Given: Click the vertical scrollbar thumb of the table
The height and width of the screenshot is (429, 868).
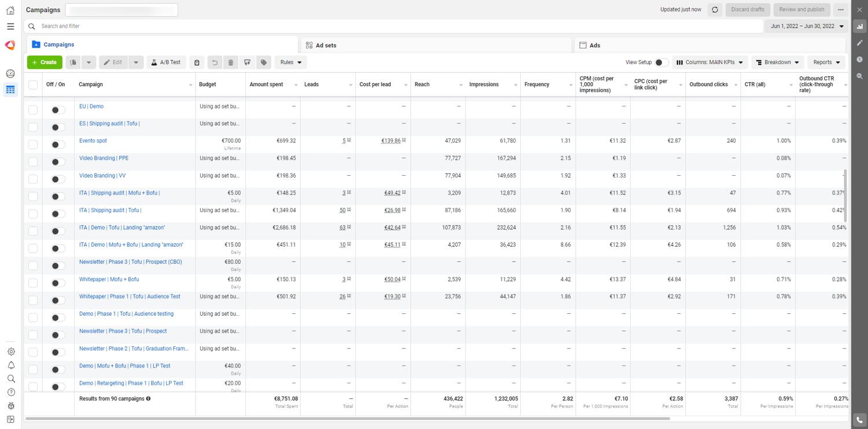Looking at the screenshot, I should (x=846, y=195).
